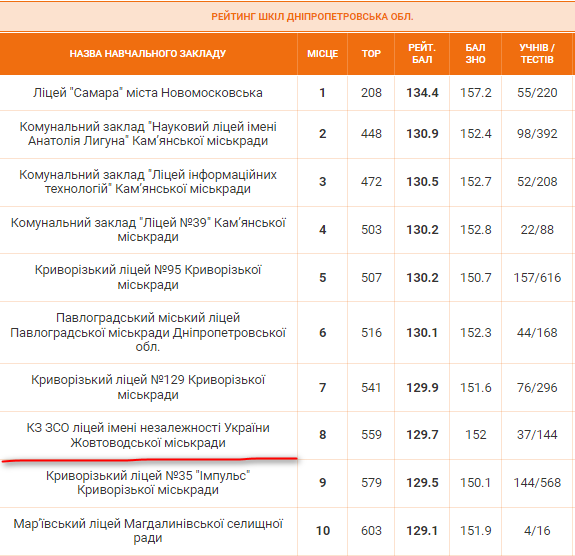Click ZNO score '152.4'
The height and width of the screenshot is (556, 575).
[x=476, y=134]
